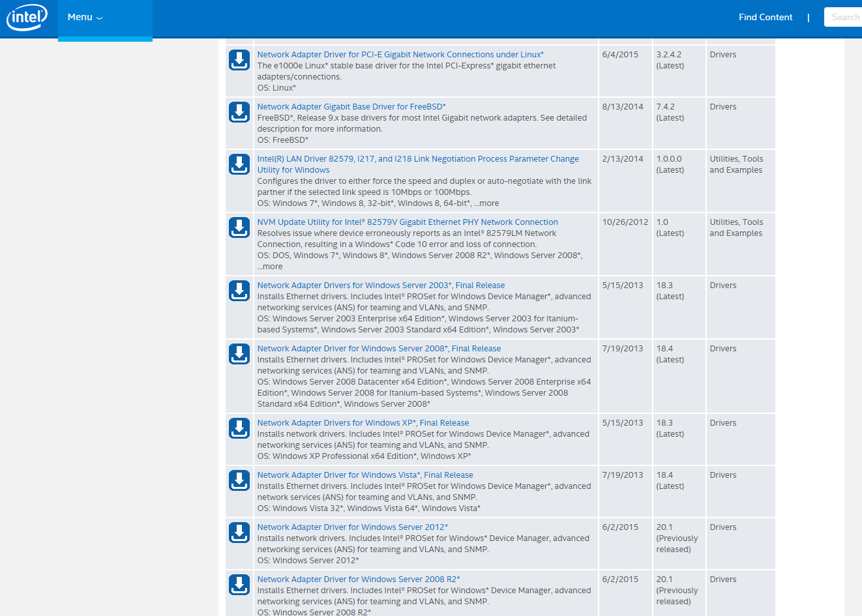Download icon for Windows XP drivers

239,428
